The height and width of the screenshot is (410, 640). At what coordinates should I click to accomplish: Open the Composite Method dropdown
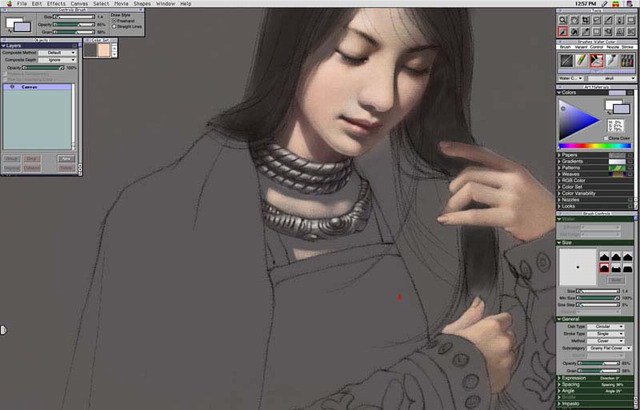pyautogui.click(x=57, y=53)
